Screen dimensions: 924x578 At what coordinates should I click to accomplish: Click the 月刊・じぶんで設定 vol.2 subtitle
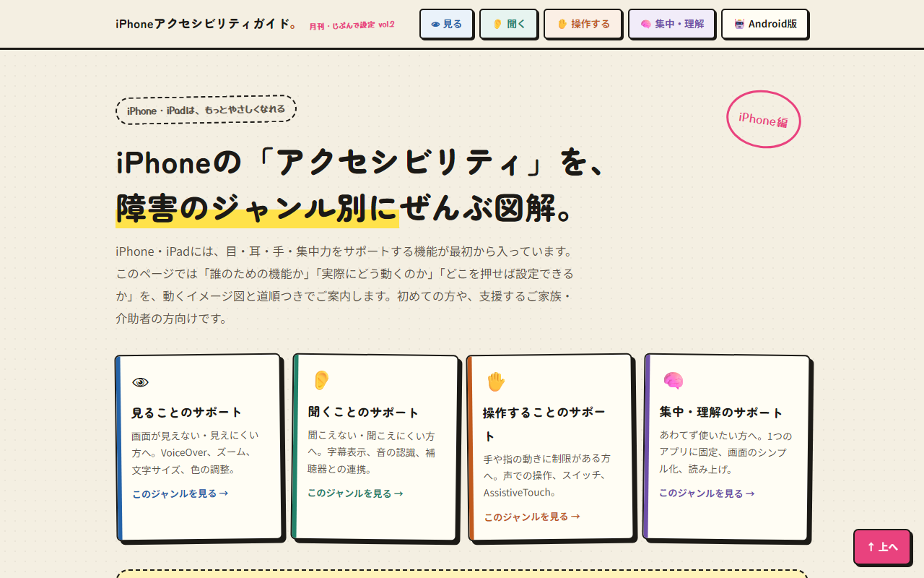coord(352,25)
